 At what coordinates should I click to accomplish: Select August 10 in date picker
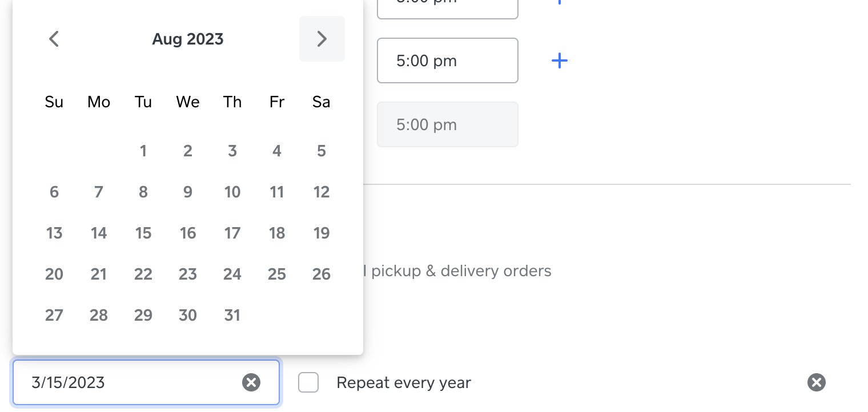232,192
